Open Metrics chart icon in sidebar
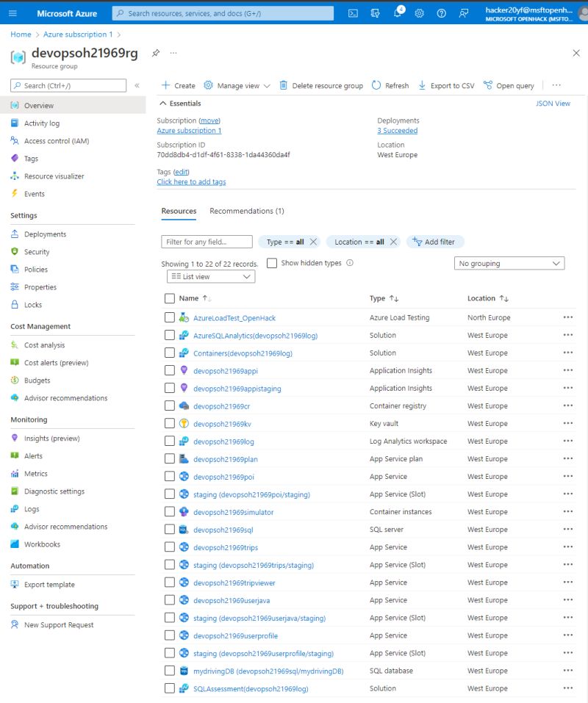The height and width of the screenshot is (703, 588). 15,474
